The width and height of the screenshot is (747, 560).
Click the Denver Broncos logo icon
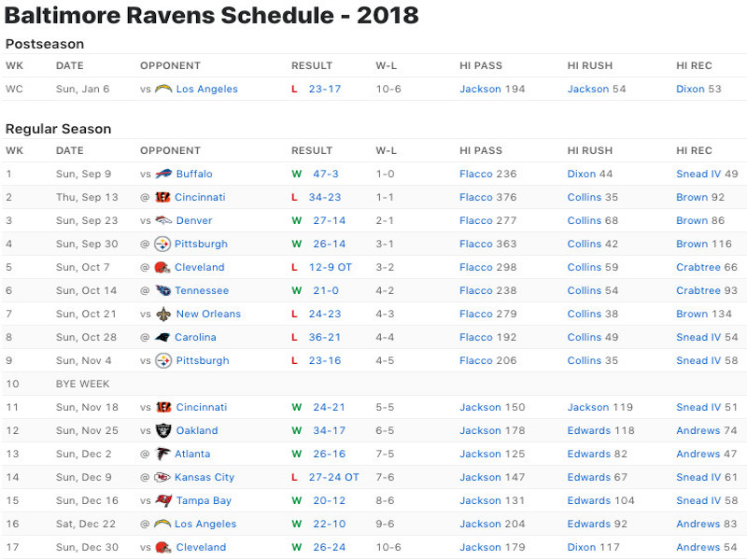tap(163, 220)
